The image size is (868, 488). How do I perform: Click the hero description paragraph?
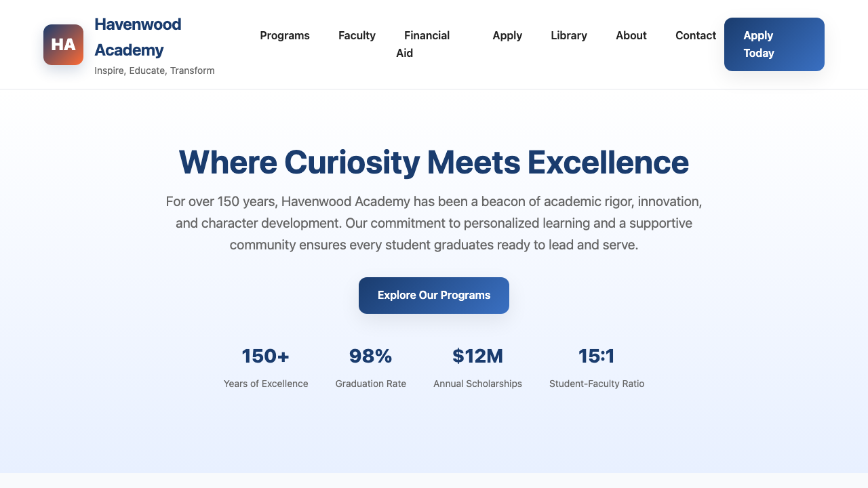coord(433,223)
